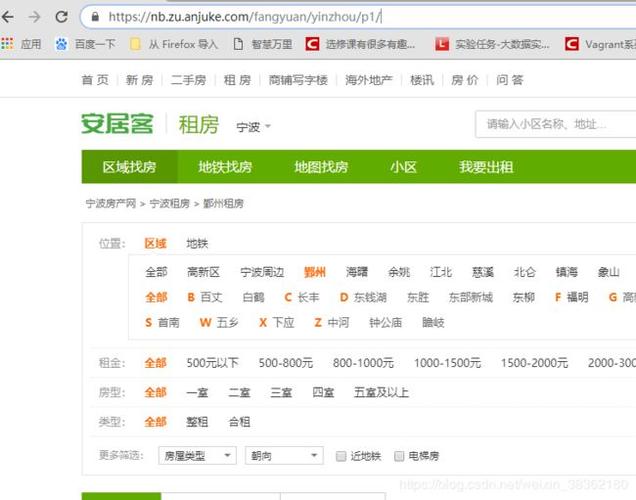Select the 百丈 sub-area
The height and width of the screenshot is (500, 636).
pos(211,297)
